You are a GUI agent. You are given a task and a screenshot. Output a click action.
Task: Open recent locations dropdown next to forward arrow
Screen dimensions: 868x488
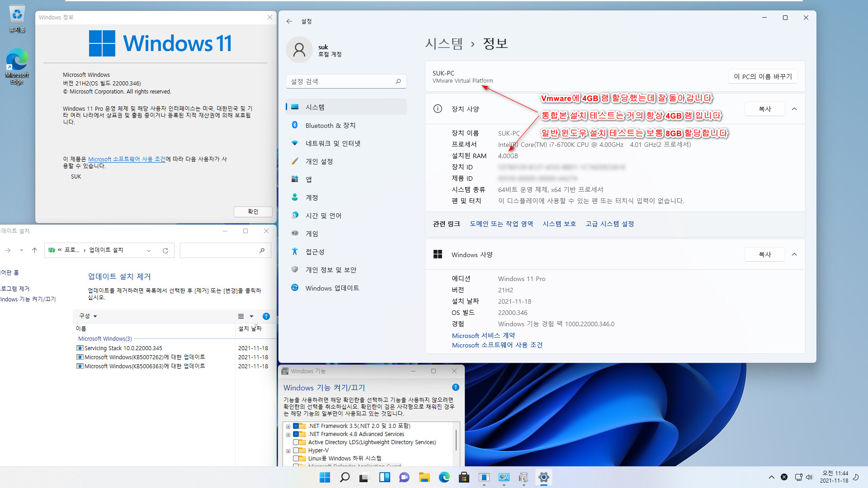(21, 250)
